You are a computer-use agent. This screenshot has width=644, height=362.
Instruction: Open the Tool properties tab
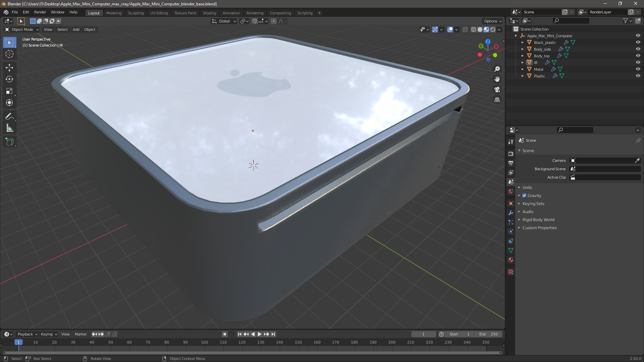click(511, 142)
